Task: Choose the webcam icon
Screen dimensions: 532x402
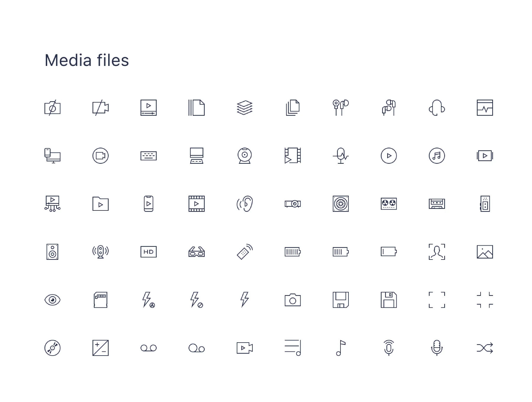Action: coord(245,156)
